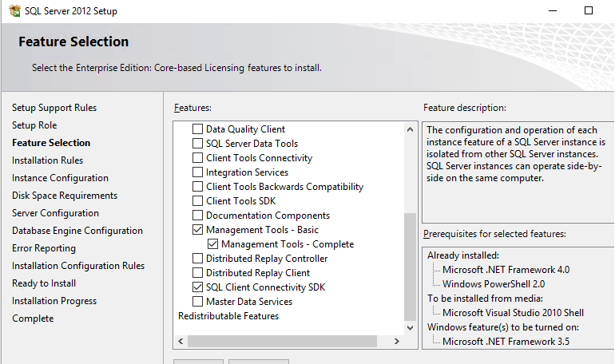The image size is (615, 364).
Task: Click the vertical scrollbar thumb in Features
Action: pos(410,267)
